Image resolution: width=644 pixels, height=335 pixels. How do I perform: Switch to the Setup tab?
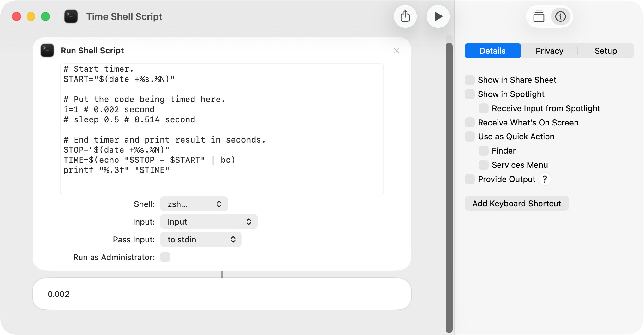605,51
